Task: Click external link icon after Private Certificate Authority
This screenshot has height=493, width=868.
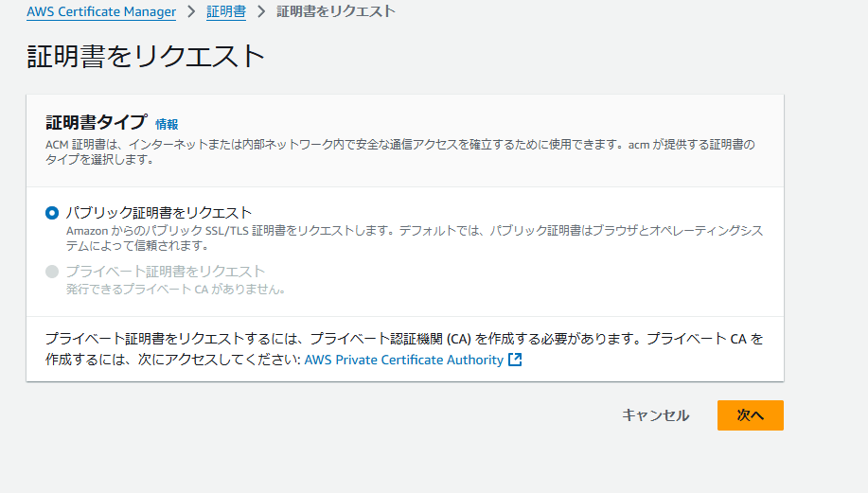Action: [515, 360]
